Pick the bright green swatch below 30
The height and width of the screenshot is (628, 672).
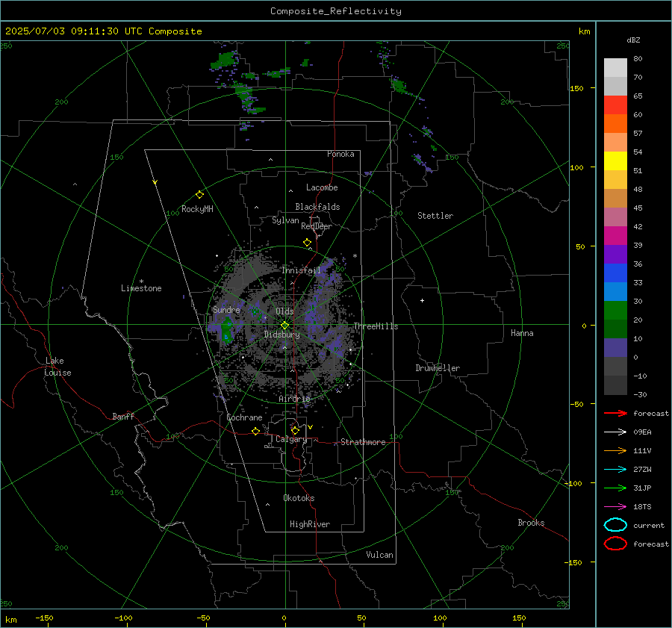[615, 311]
